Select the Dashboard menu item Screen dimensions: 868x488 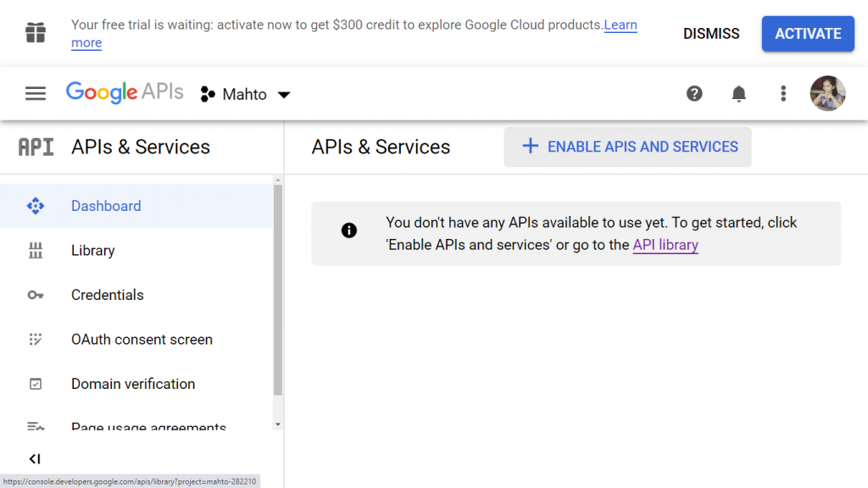(x=136, y=206)
